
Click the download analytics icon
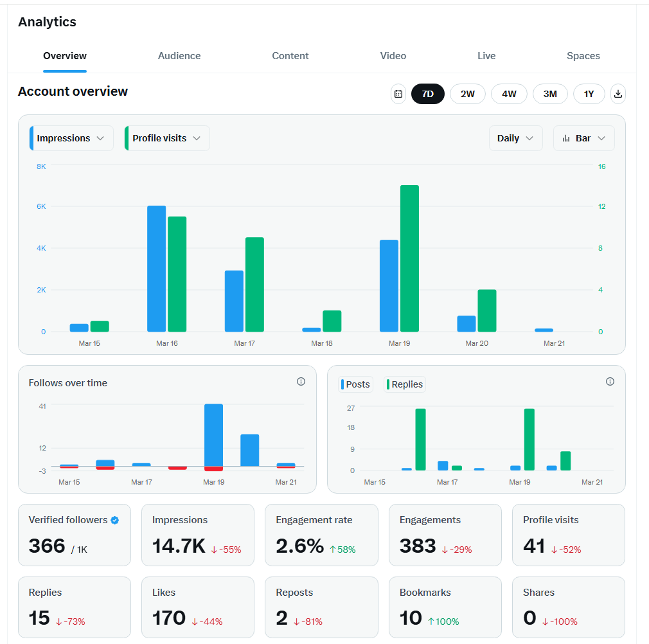(618, 94)
